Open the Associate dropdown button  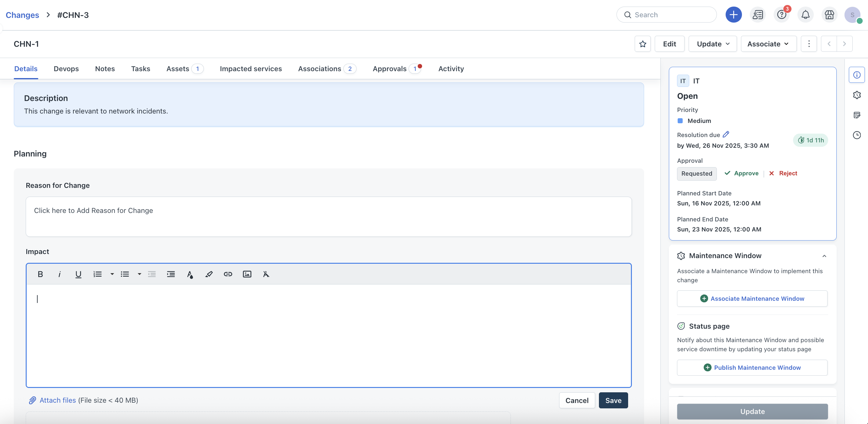(x=768, y=44)
